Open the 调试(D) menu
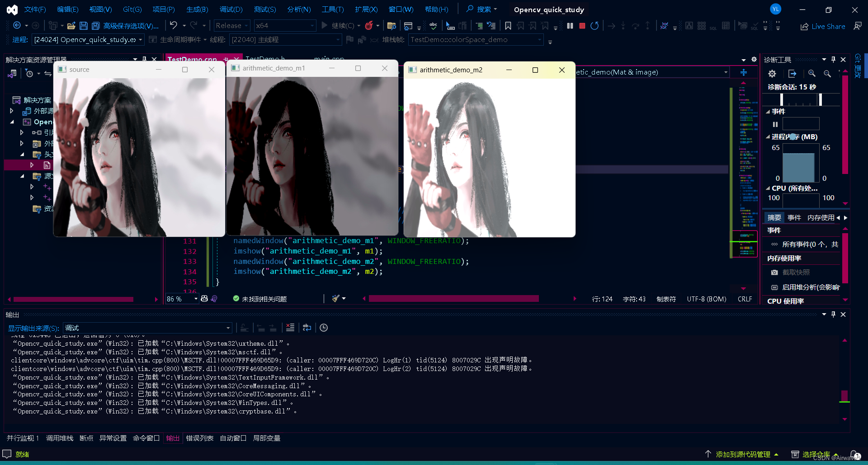 (x=231, y=9)
